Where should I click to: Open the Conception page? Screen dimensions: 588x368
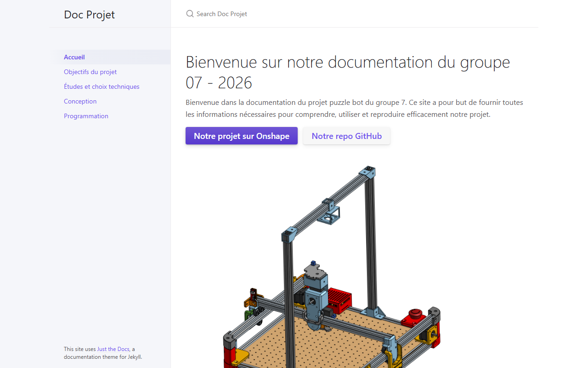coord(110,101)
